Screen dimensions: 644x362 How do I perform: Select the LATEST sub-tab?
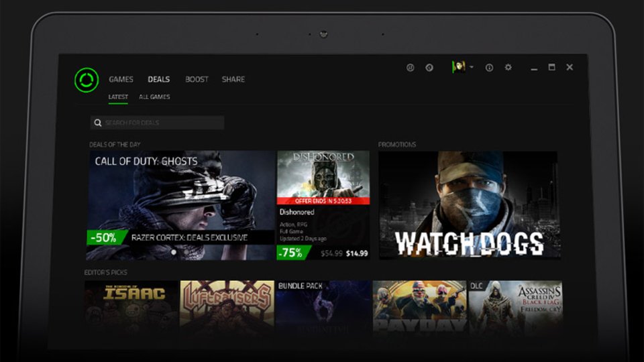click(118, 97)
